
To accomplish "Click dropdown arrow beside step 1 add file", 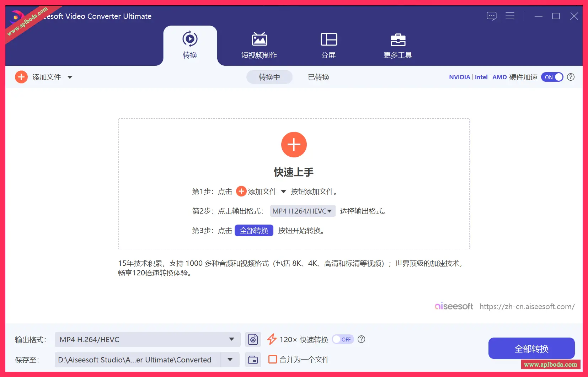I will click(283, 192).
